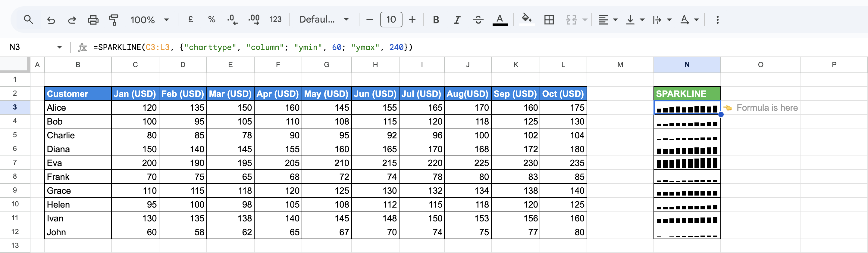The image size is (868, 253).
Task: Click the Customer header cell
Action: coord(78,94)
